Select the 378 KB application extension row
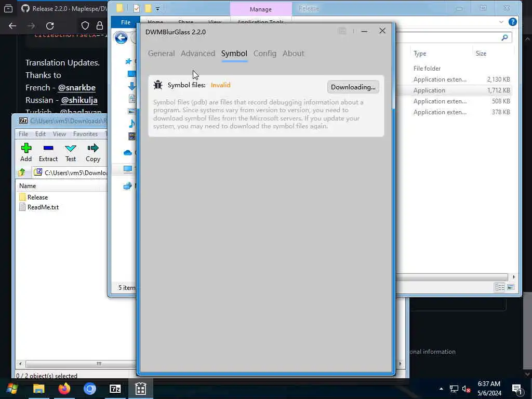The height and width of the screenshot is (399, 532). [461, 112]
